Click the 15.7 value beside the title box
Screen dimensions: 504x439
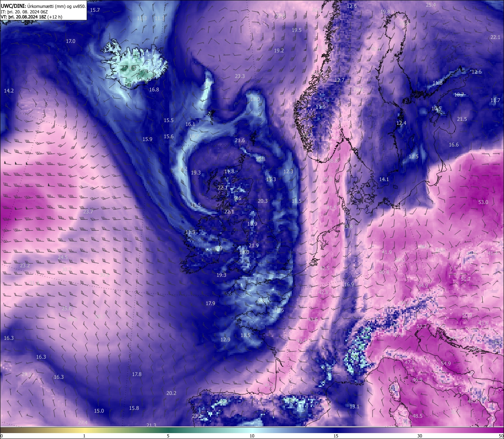pyautogui.click(x=95, y=10)
